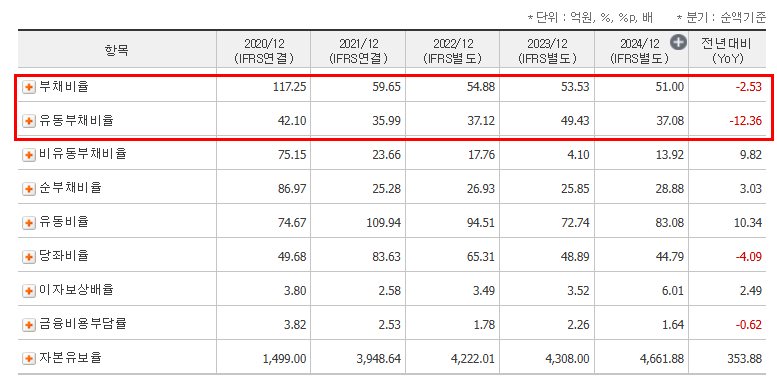This screenshot has width=777, height=387.
Task: Click the 유동비율 row label
Action: tap(63, 222)
